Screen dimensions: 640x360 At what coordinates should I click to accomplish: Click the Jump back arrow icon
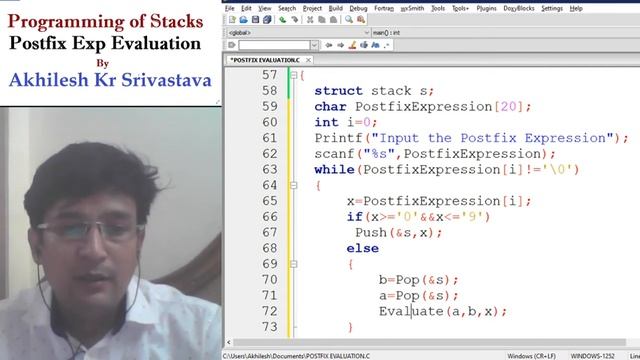point(329,45)
